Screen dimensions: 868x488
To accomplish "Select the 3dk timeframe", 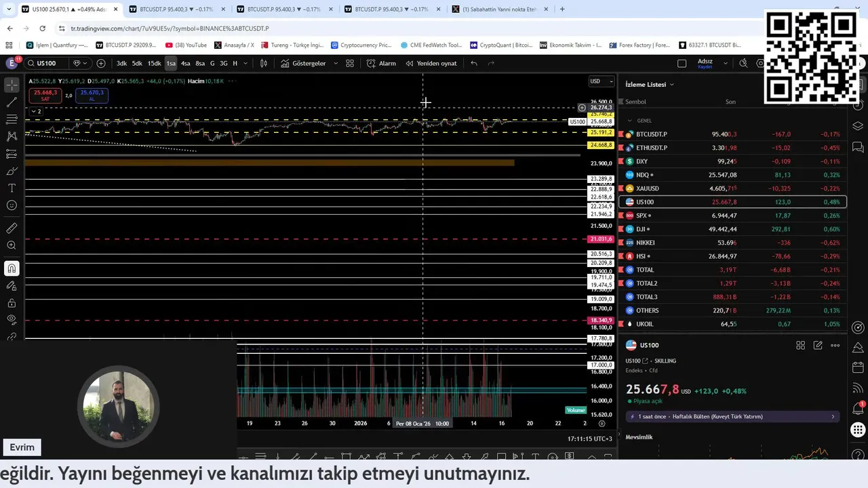I will pyautogui.click(x=121, y=63).
